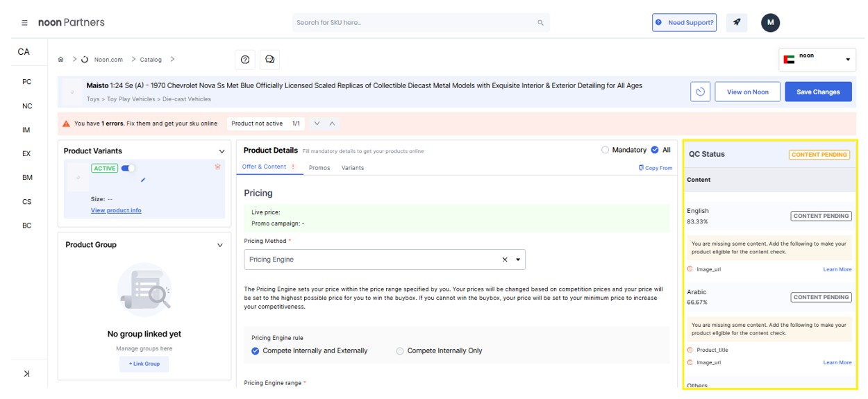Image resolution: width=868 pixels, height=399 pixels.
Task: Click the red delete icon on variant card
Action: tap(217, 167)
